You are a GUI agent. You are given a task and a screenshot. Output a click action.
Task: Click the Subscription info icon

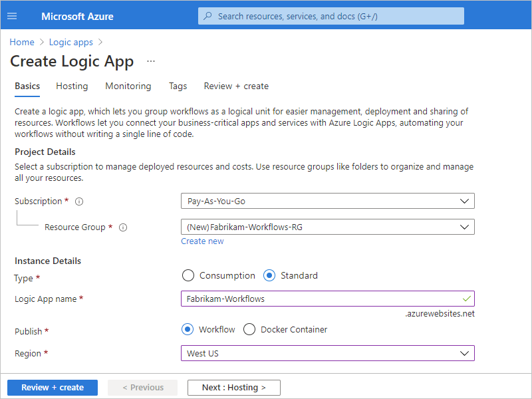(79, 201)
